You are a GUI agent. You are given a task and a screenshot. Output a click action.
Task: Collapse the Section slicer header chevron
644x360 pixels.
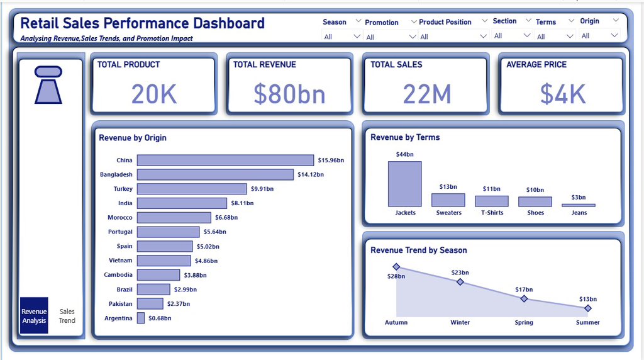[528, 20]
